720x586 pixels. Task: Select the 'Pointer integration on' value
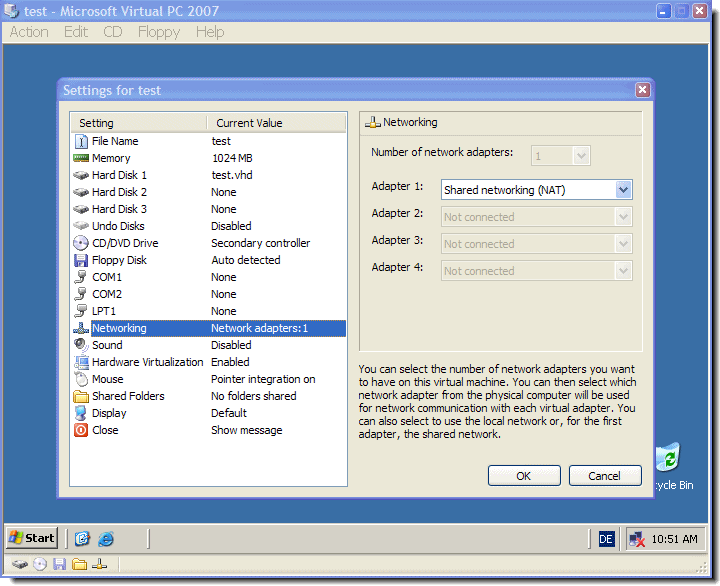pos(263,379)
